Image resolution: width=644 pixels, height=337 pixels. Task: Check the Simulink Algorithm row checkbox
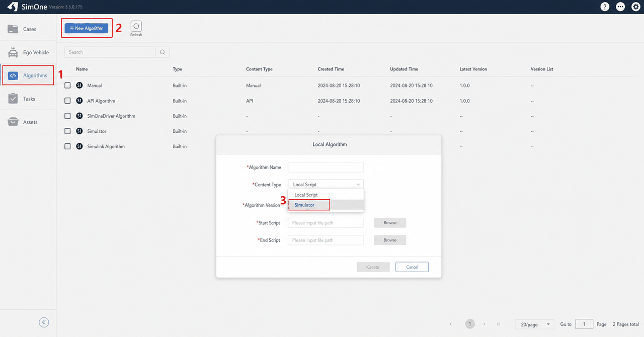point(67,146)
